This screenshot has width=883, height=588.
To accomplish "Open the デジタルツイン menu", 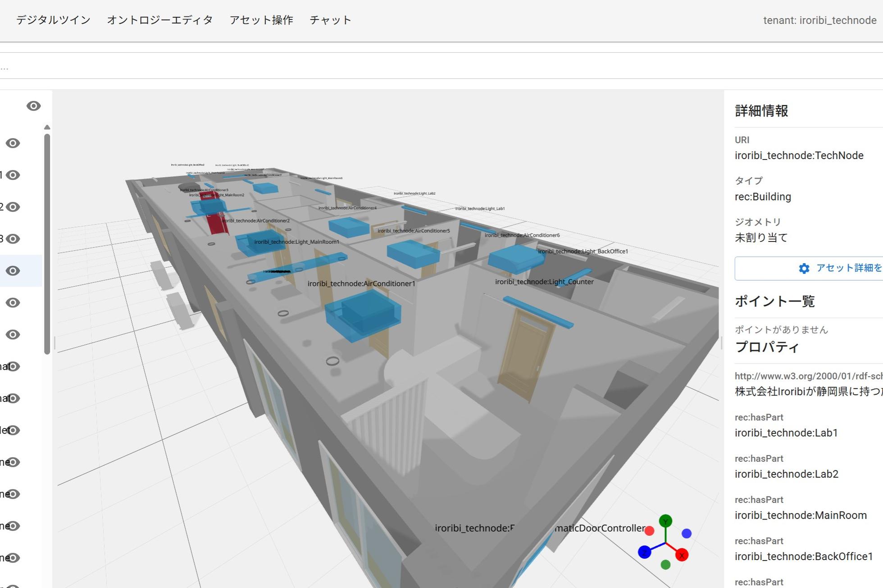I will (x=53, y=20).
